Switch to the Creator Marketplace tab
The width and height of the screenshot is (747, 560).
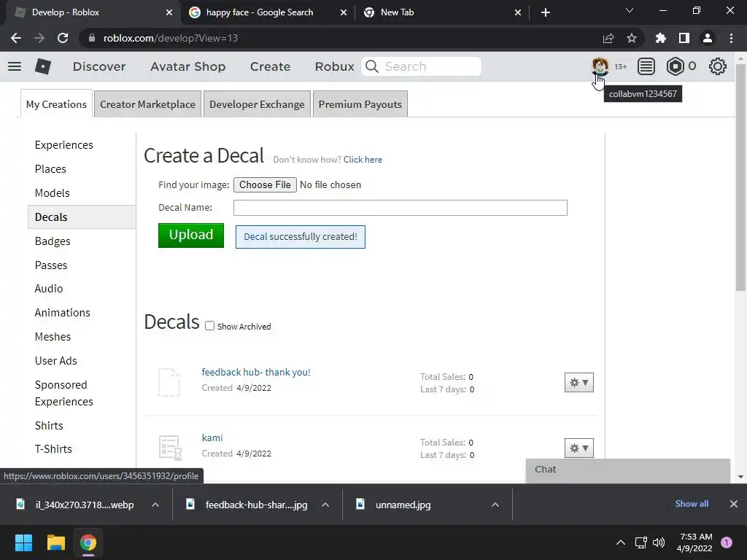coord(147,104)
